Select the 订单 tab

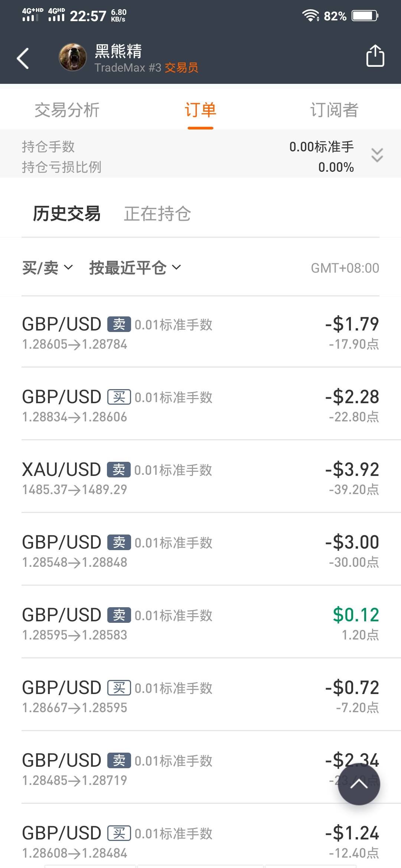click(x=200, y=110)
